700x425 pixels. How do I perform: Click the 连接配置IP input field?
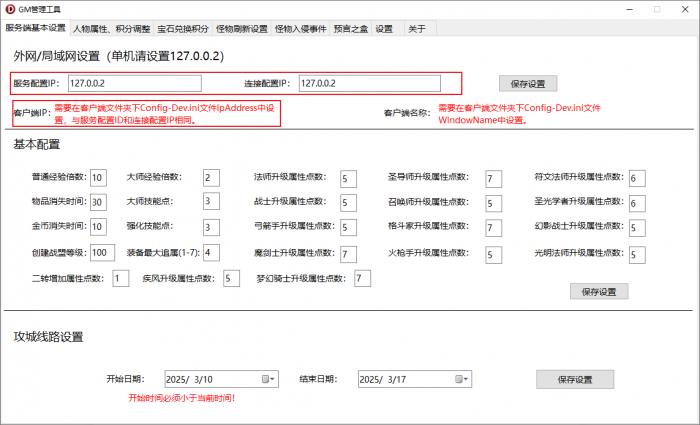tap(370, 83)
